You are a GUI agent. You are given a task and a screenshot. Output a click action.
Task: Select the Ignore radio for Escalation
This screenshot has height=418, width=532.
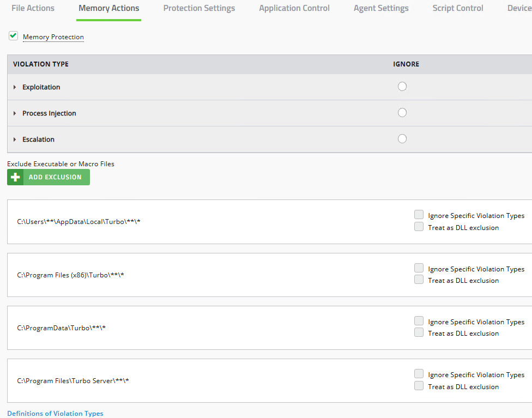click(x=402, y=138)
